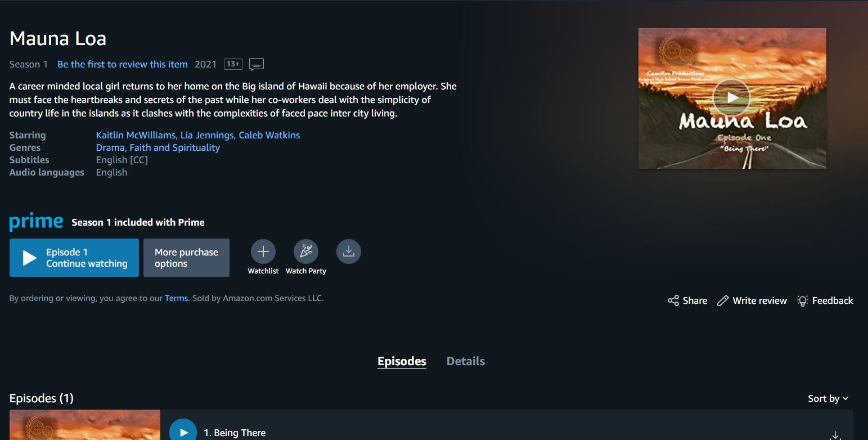Select the Episodes tab

pos(402,361)
